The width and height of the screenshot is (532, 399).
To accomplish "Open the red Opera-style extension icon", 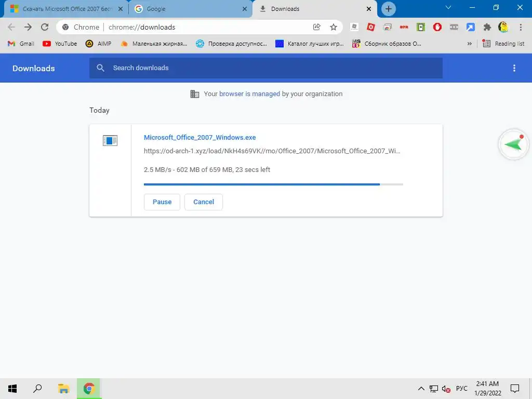I will tap(437, 27).
